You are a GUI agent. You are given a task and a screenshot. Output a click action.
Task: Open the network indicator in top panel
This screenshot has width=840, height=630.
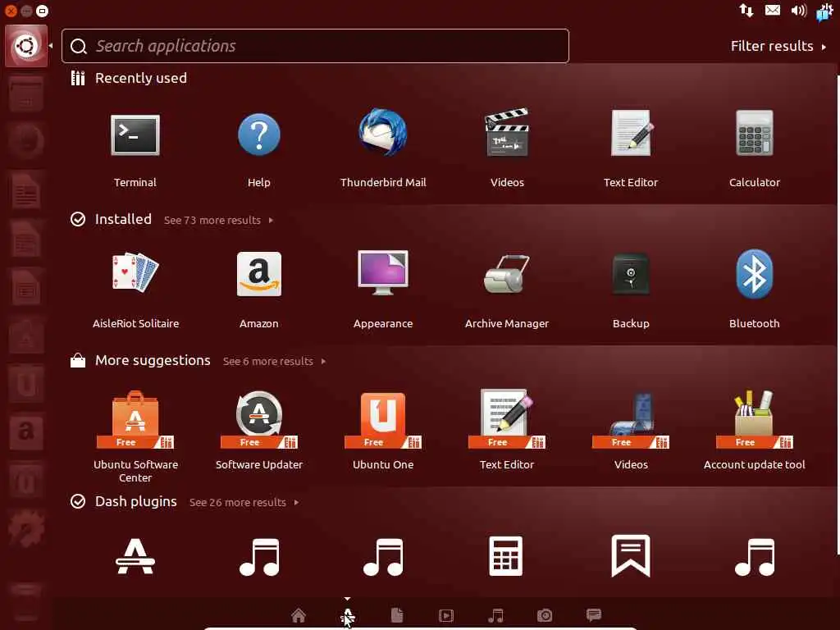pyautogui.click(x=746, y=10)
